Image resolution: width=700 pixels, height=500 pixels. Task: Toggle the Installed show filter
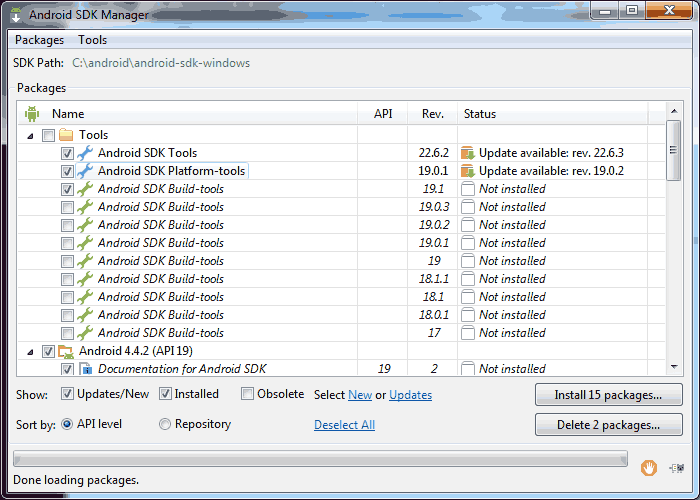click(165, 394)
